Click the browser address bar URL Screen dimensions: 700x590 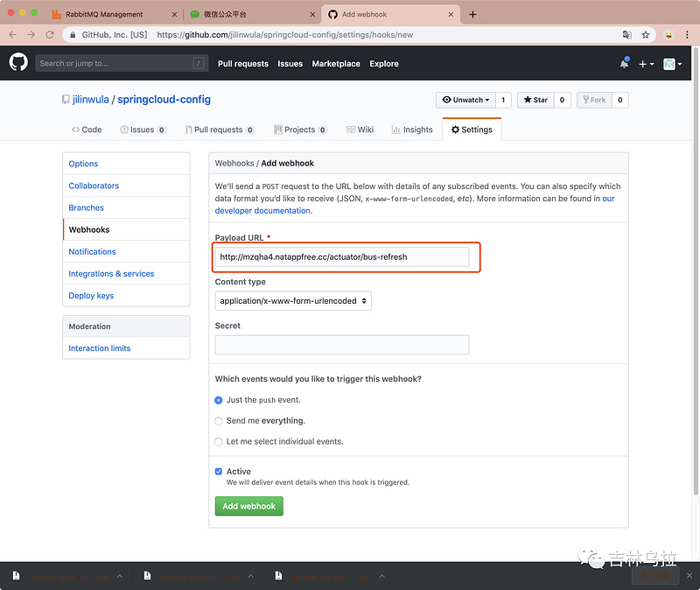(x=285, y=35)
